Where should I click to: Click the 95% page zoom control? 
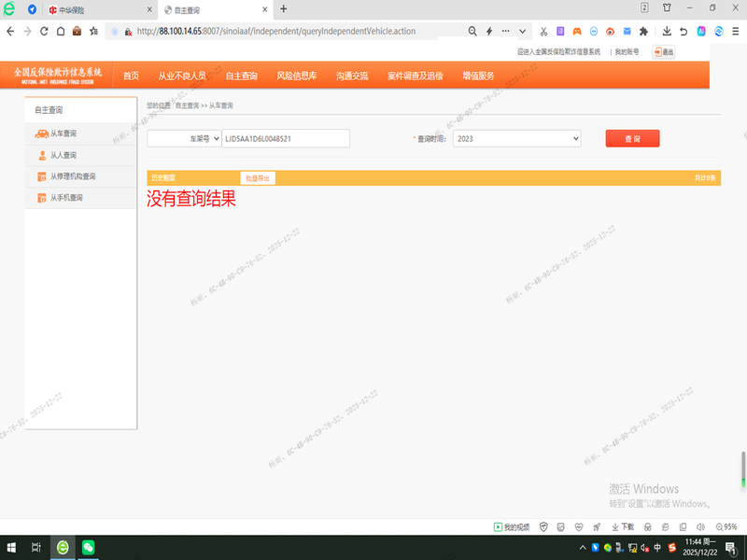click(x=725, y=526)
